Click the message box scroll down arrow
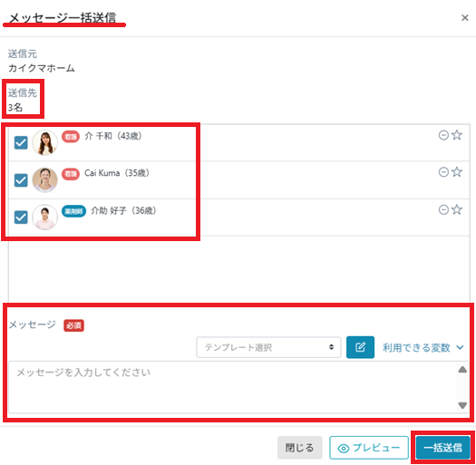 pyautogui.click(x=462, y=405)
